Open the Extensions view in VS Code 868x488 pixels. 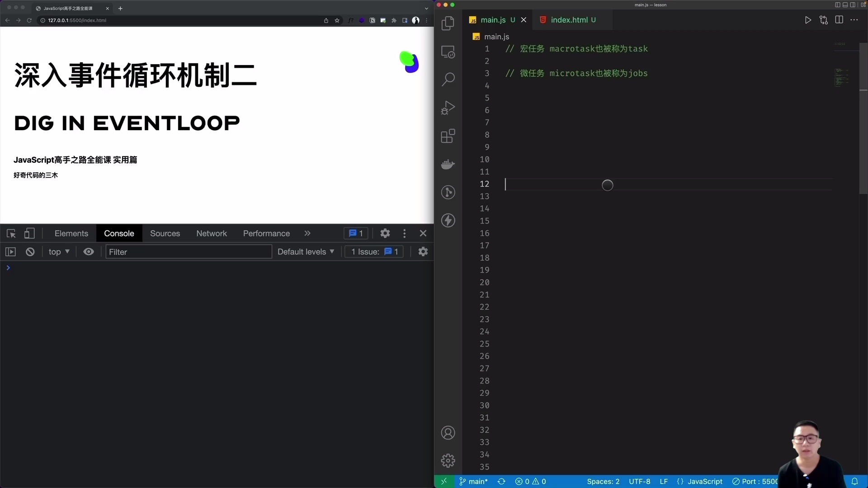click(448, 136)
